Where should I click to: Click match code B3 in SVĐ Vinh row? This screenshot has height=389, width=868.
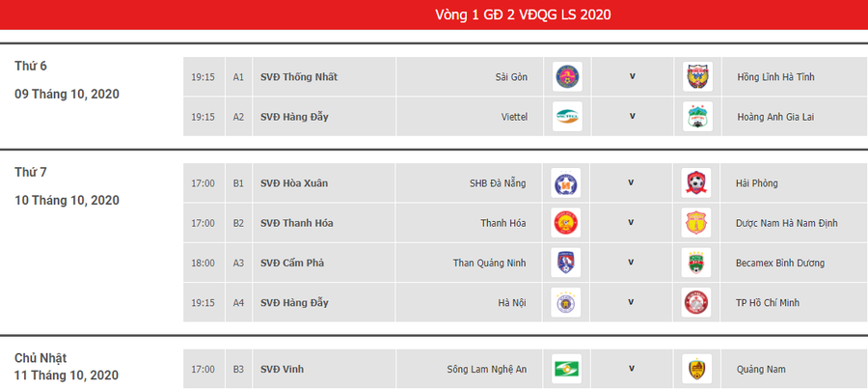(238, 368)
